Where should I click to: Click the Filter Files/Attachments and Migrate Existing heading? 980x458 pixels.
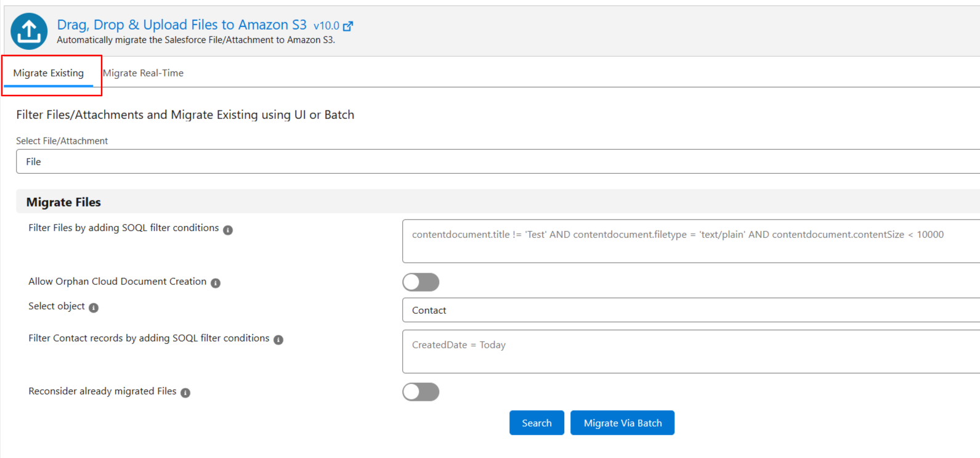click(x=185, y=115)
